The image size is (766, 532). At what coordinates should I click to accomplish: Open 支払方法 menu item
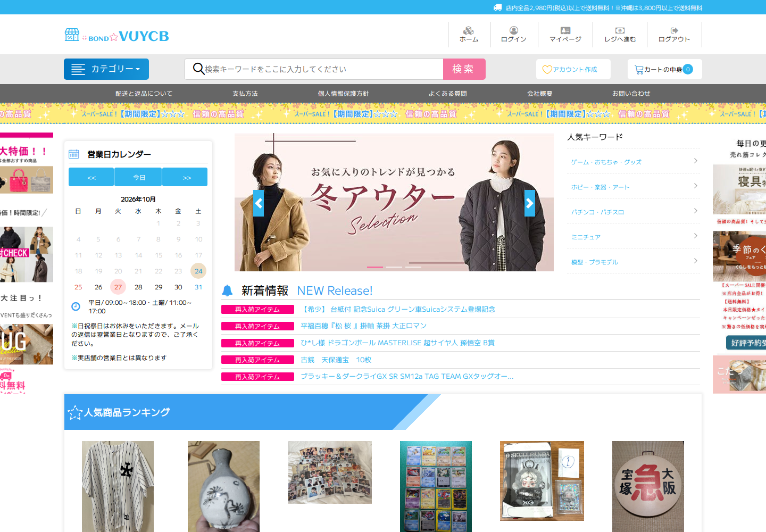coord(245,94)
